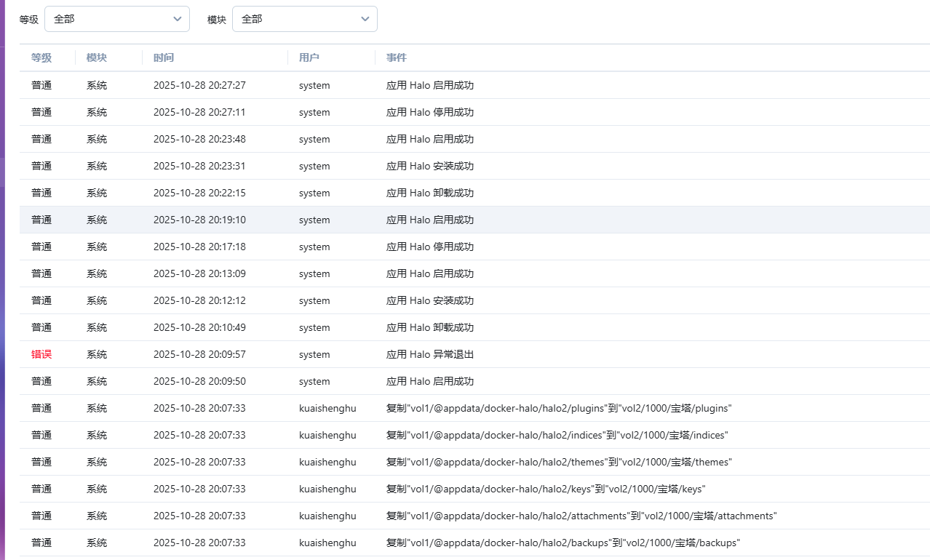The image size is (930, 560).
Task: Click the 时间 column header
Action: pyautogui.click(x=164, y=57)
